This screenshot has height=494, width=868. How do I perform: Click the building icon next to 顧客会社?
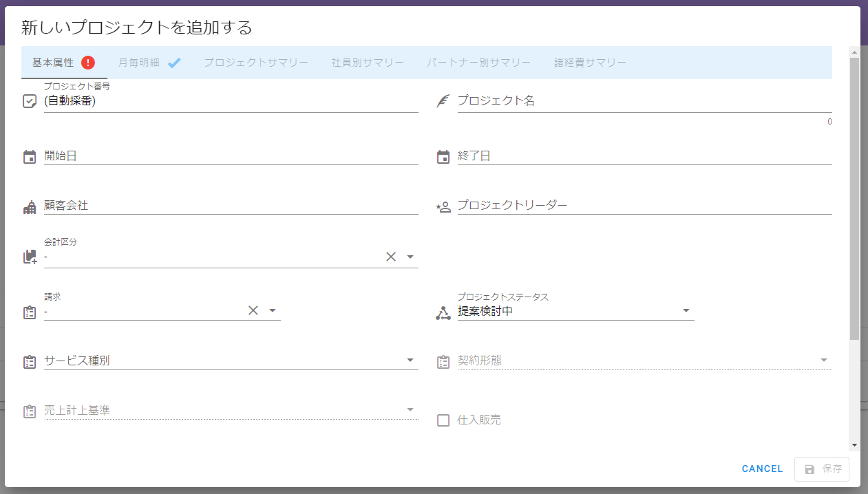click(x=30, y=207)
